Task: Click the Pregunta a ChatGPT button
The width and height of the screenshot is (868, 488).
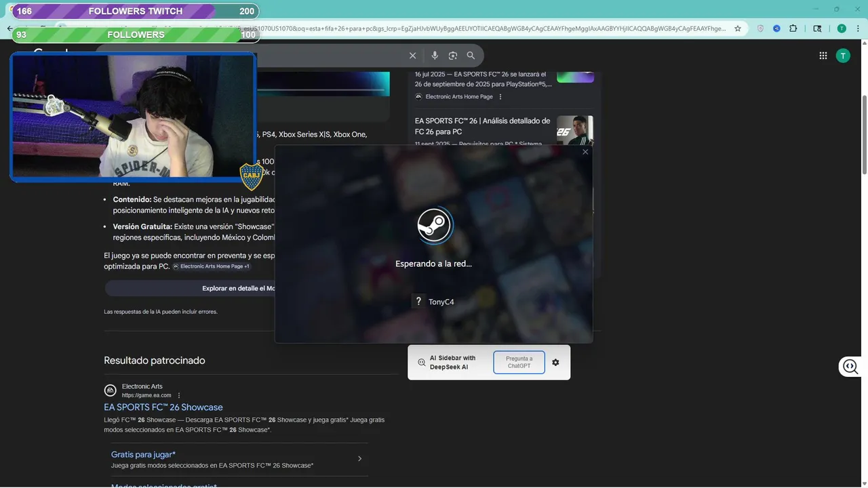Action: [519, 363]
